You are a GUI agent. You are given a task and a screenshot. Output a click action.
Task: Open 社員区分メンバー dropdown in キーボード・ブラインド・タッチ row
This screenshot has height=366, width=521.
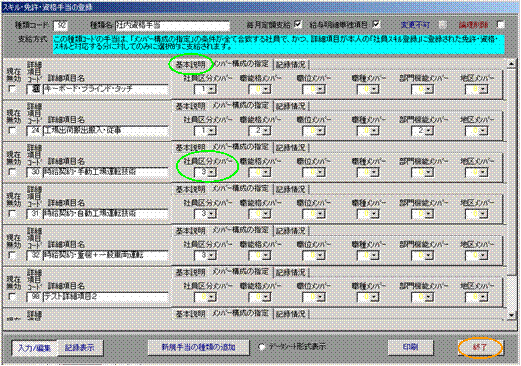[212, 89]
